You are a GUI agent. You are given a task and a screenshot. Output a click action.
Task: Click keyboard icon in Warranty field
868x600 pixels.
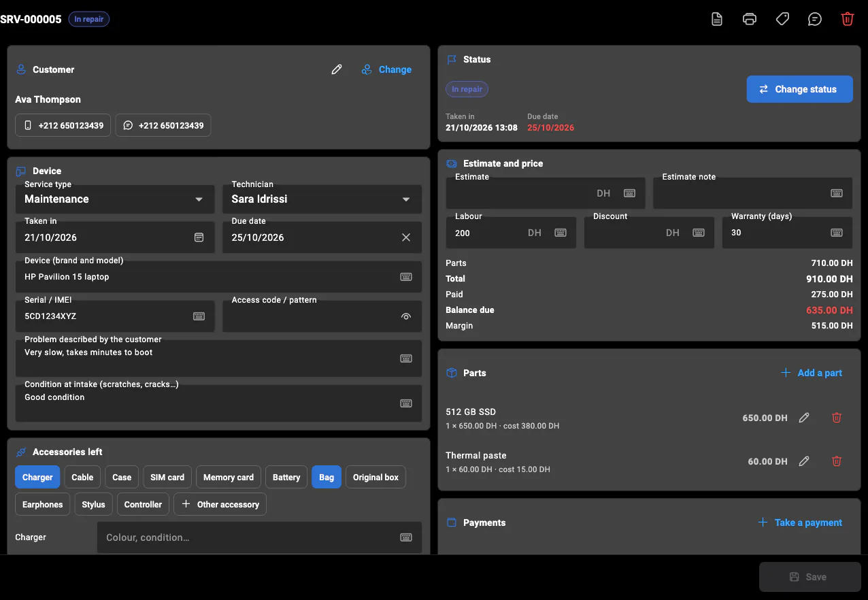pyautogui.click(x=837, y=233)
